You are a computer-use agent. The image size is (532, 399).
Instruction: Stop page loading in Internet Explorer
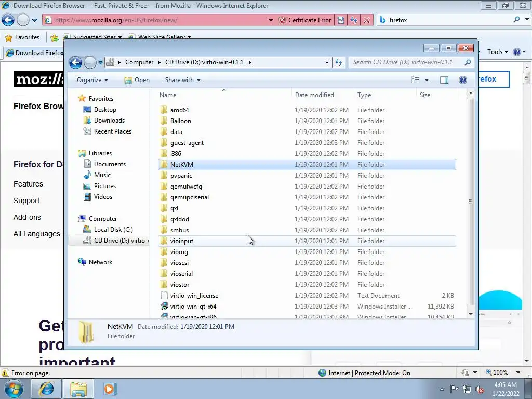tap(367, 20)
